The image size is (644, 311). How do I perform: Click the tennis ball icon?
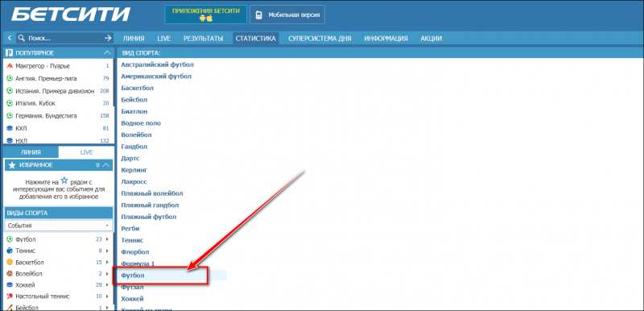(10, 251)
